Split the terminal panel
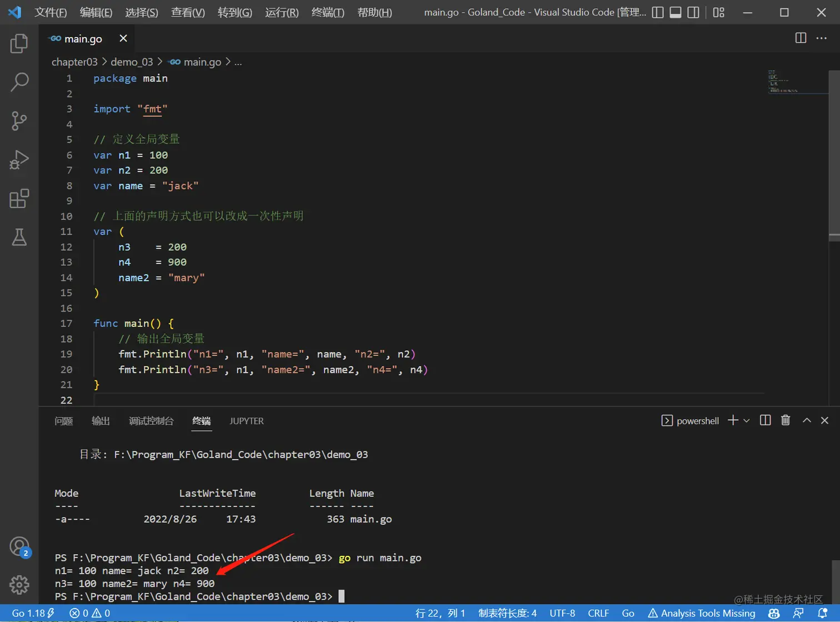 click(x=765, y=420)
